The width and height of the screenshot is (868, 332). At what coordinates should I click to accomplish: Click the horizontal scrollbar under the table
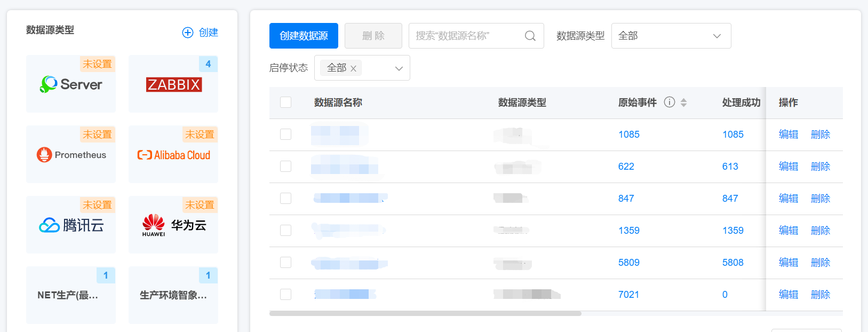425,313
